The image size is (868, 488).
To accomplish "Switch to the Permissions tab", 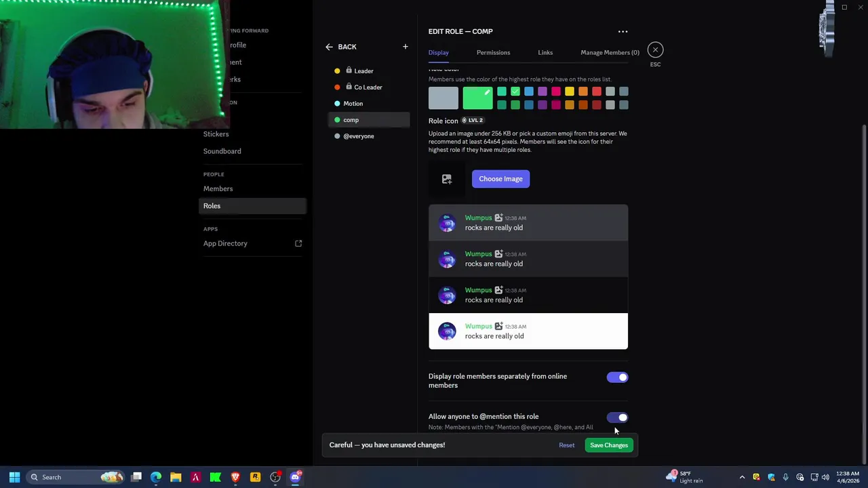I will (493, 52).
